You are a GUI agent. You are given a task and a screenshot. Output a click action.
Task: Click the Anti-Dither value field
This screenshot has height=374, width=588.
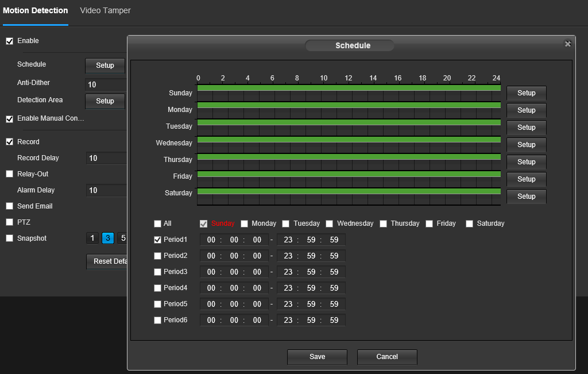tap(106, 85)
